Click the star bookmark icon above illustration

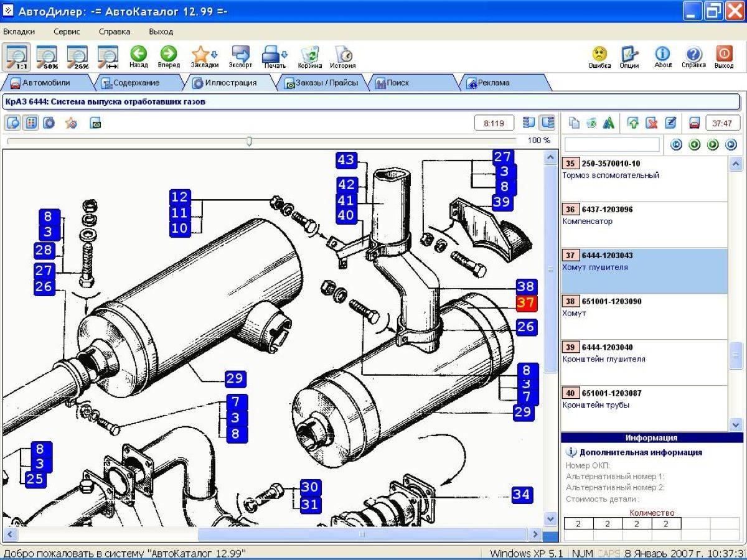[71, 123]
